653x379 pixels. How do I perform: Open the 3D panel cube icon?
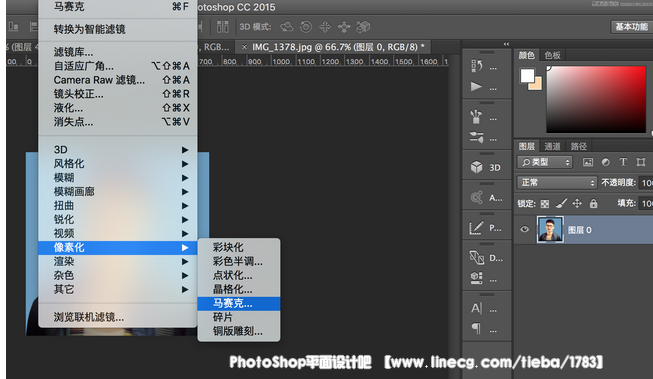(x=476, y=167)
